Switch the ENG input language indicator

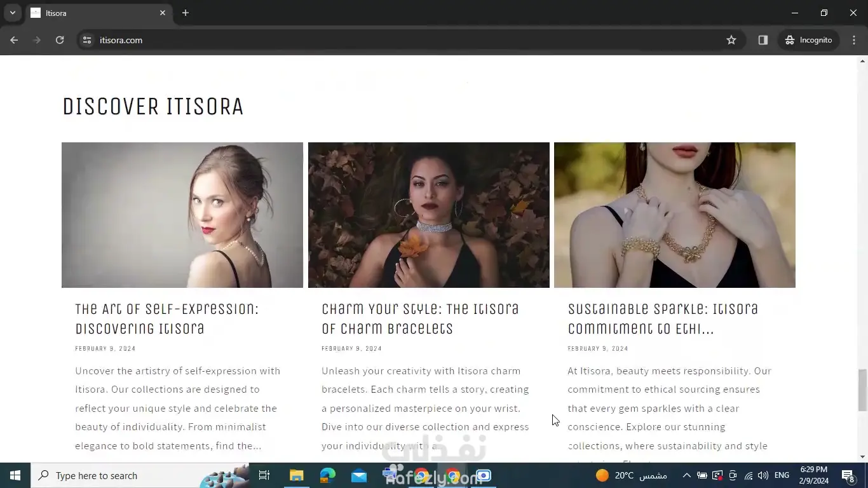(782, 475)
